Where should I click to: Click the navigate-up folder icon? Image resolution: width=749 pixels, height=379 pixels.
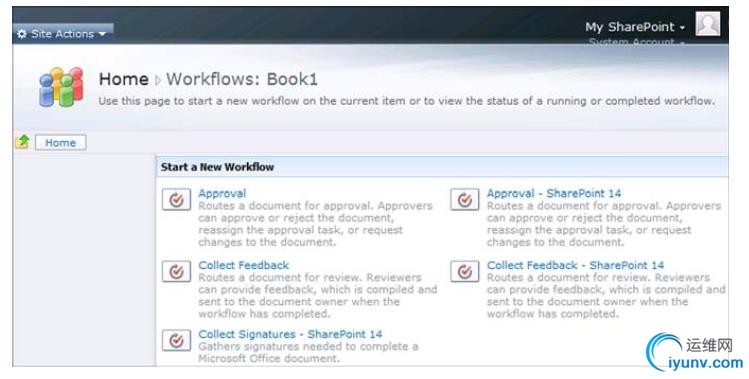(22, 142)
